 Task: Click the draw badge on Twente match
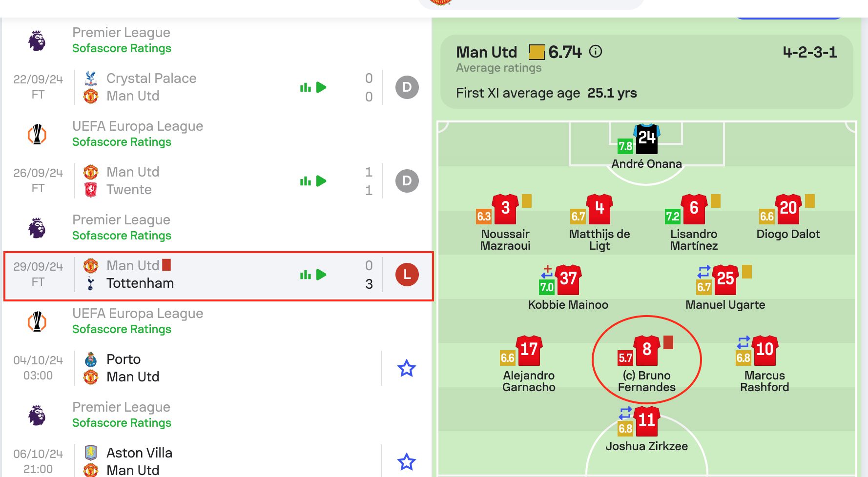(407, 181)
